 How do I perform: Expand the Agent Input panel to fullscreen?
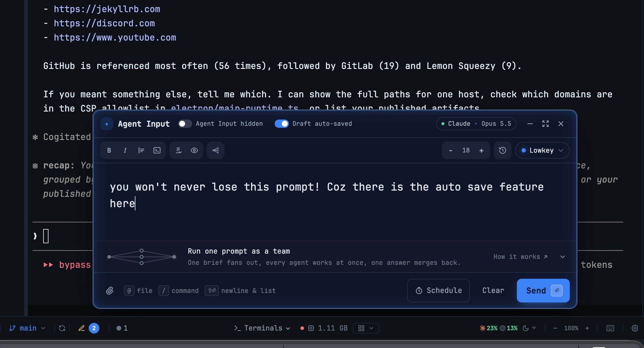click(x=545, y=124)
